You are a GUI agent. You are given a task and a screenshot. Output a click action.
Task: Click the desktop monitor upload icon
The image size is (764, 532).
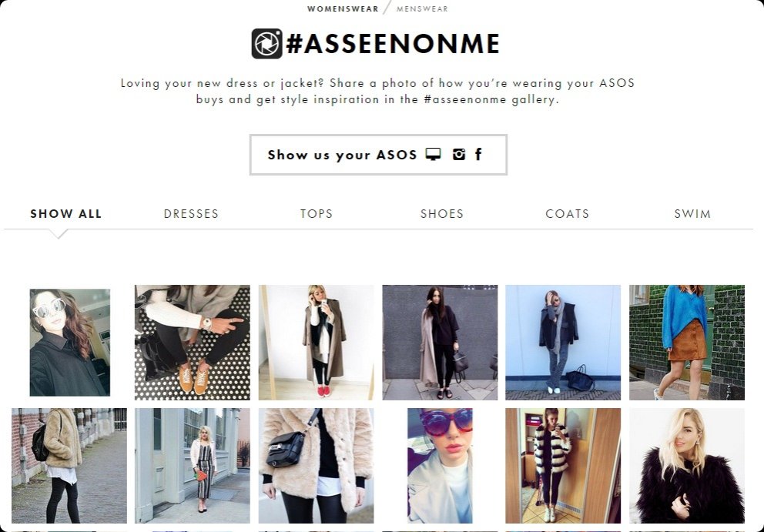(x=433, y=154)
